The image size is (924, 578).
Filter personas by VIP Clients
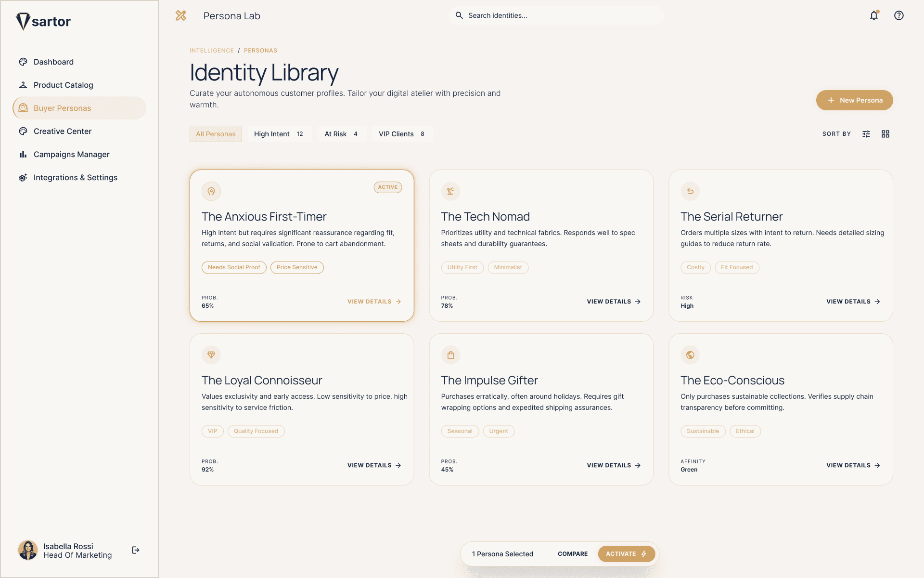pos(402,134)
